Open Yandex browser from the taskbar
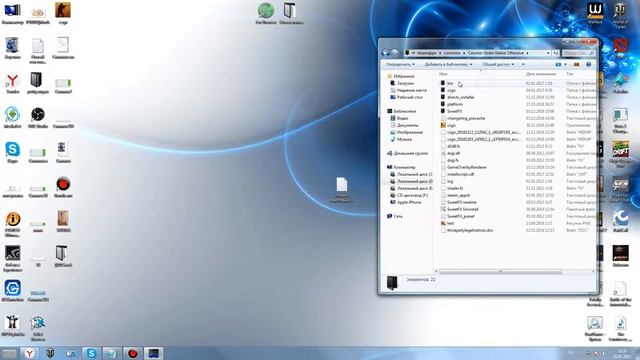Screen dimensions: 640x360 (x=29, y=353)
